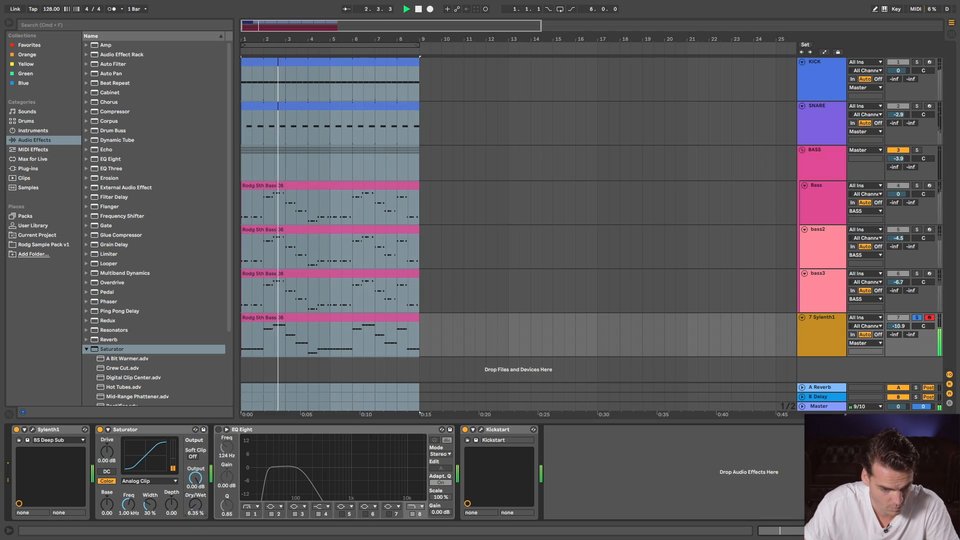Screen dimensions: 960x540
Task: Open Master output 9/10 dropdown
Action: tap(868, 407)
